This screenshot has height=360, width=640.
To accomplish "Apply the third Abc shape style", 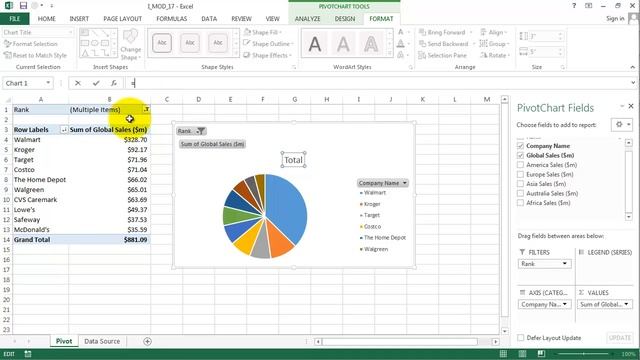I will [218, 42].
